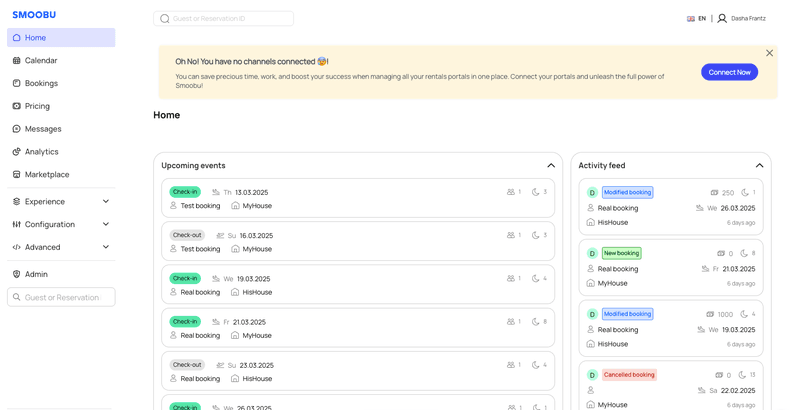Open the Marketplace page
Image resolution: width=800 pixels, height=410 pixels.
click(x=47, y=175)
